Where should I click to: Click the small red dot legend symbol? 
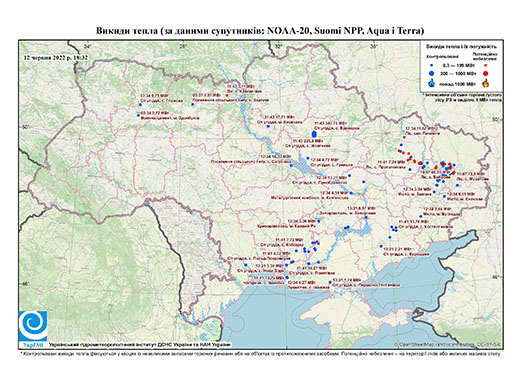(x=486, y=65)
